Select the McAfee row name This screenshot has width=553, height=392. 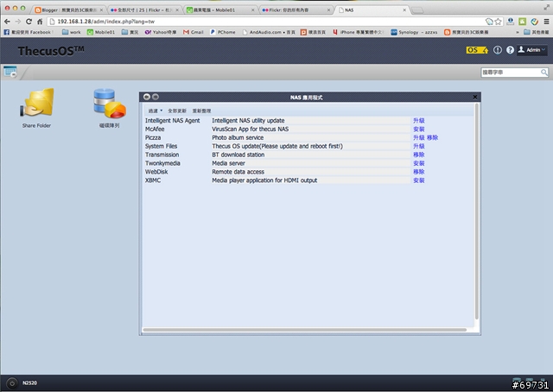[x=155, y=129]
